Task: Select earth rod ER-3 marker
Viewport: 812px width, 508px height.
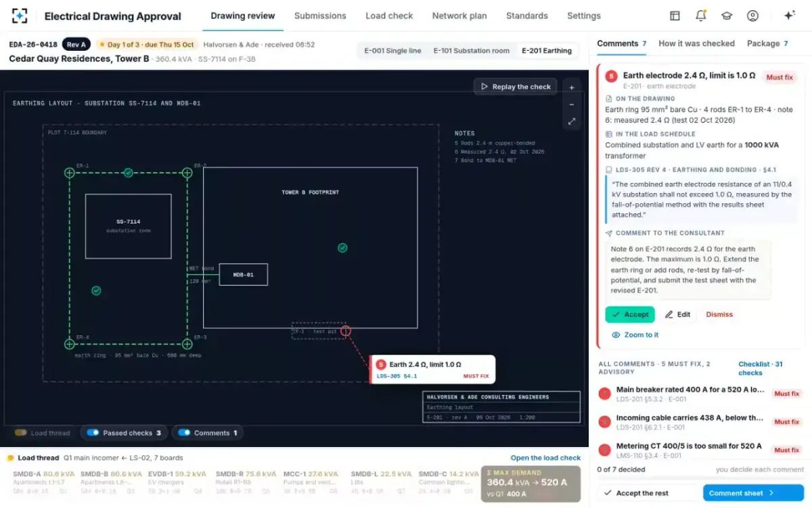Action: point(187,344)
